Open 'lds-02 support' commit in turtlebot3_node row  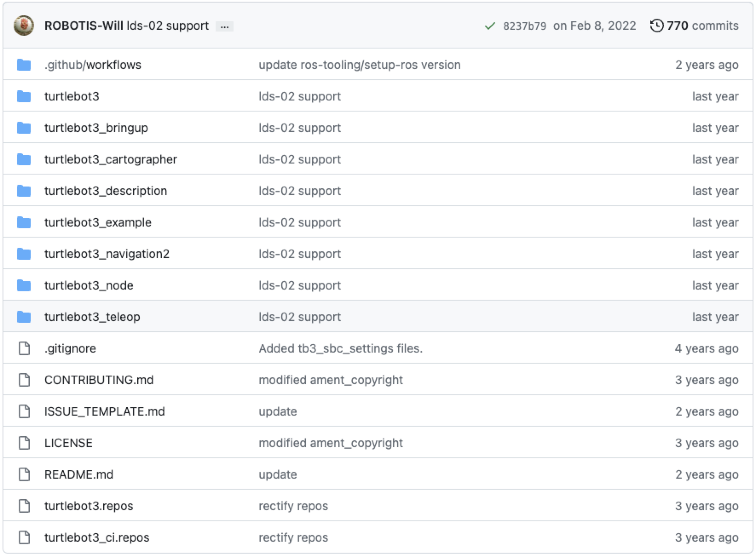pos(300,285)
